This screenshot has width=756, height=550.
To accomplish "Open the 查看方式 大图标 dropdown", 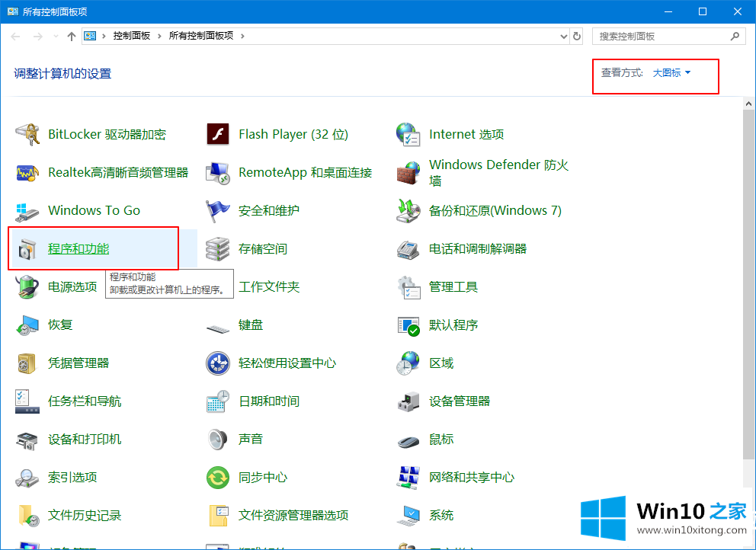I will 671,73.
